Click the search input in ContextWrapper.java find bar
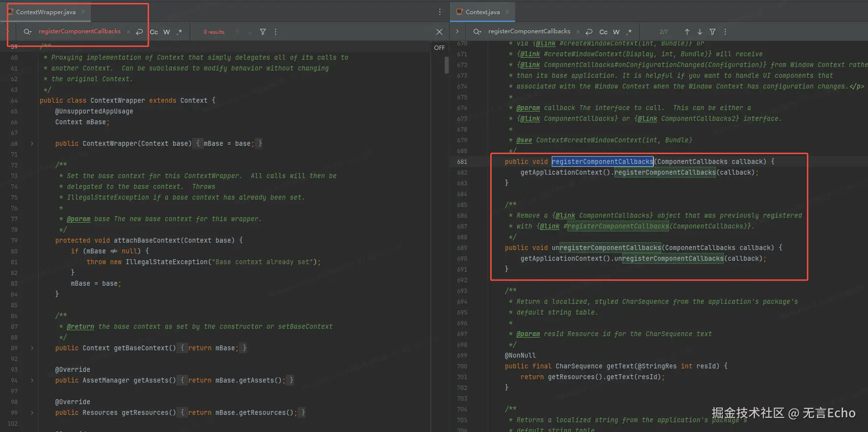Image resolution: width=868 pixels, height=432 pixels. (x=80, y=31)
